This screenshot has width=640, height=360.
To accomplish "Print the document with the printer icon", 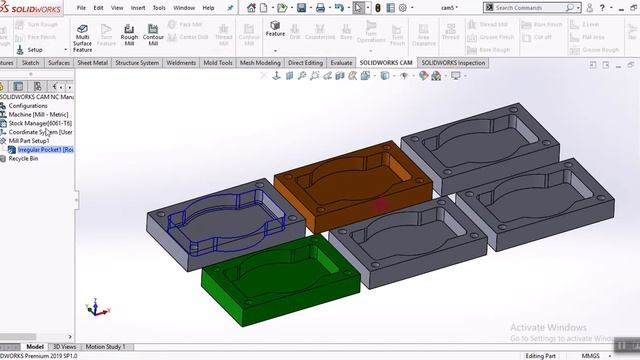I will coord(320,7).
